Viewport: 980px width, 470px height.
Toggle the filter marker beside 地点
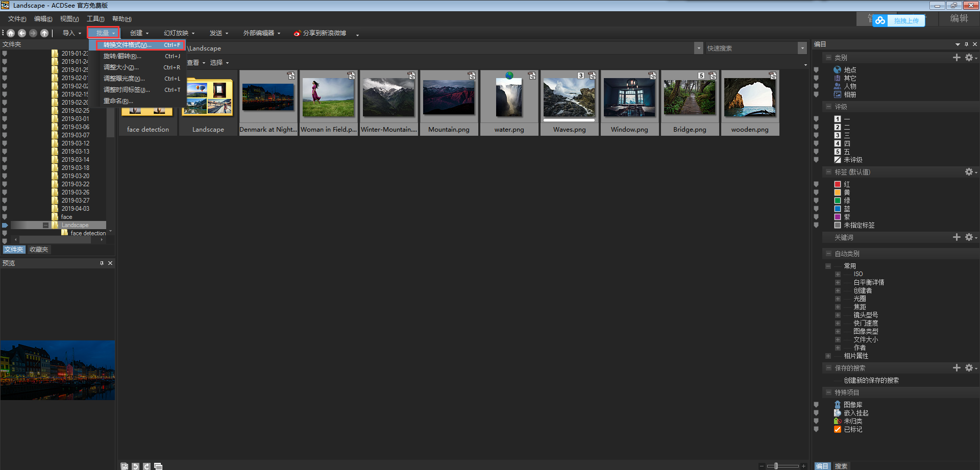pyautogui.click(x=816, y=70)
